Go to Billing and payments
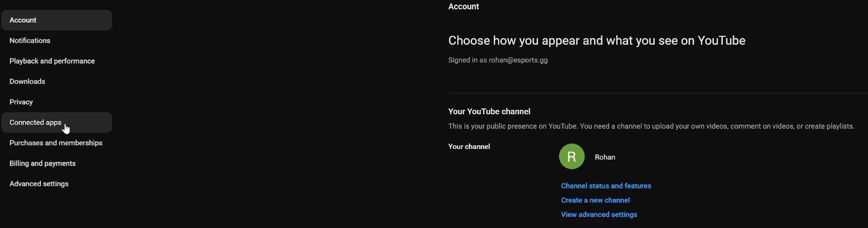868x228 pixels. [42, 164]
